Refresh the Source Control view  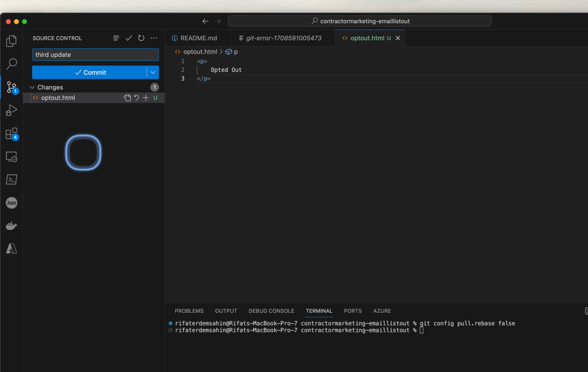click(141, 38)
